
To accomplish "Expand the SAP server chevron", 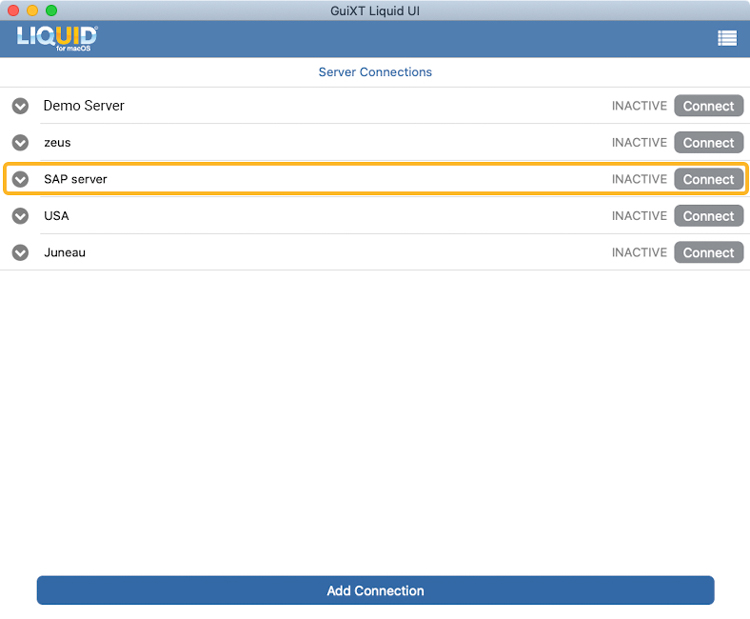I will pos(20,180).
